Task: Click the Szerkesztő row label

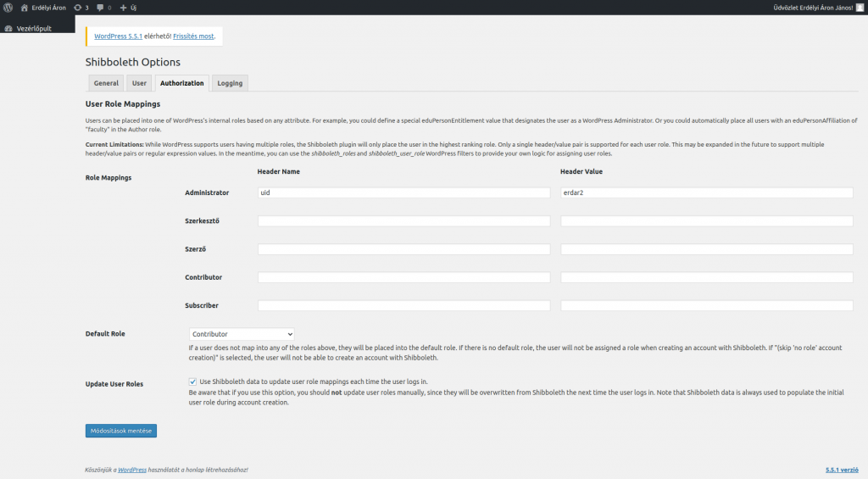Action: [202, 221]
